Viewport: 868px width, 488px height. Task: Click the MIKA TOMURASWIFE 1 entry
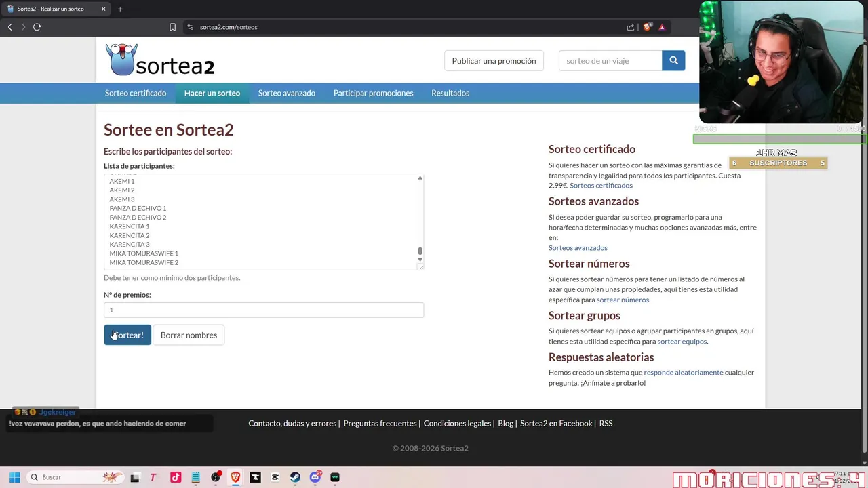pyautogui.click(x=144, y=253)
